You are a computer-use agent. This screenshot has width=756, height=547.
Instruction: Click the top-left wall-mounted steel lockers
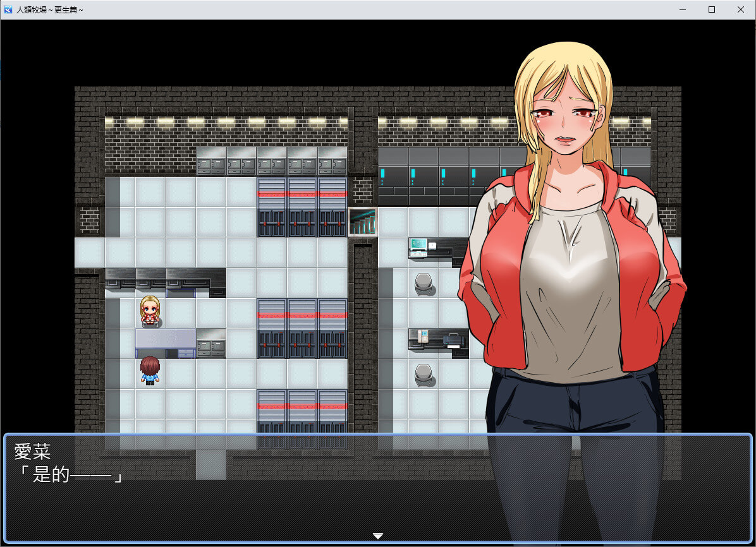272,162
